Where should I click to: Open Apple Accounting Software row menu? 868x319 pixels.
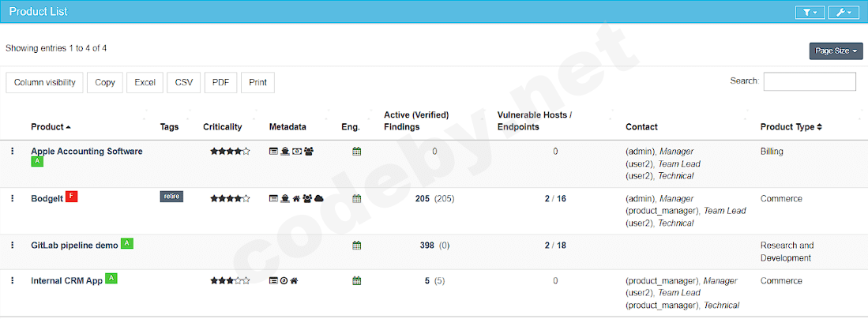13,151
